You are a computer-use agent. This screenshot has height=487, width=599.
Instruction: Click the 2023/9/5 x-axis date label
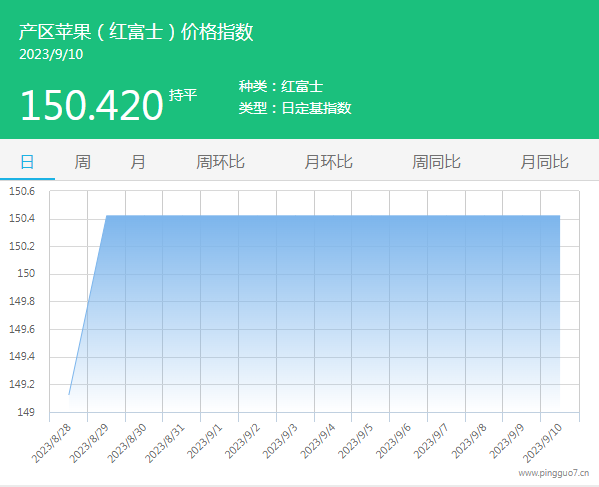point(356,441)
